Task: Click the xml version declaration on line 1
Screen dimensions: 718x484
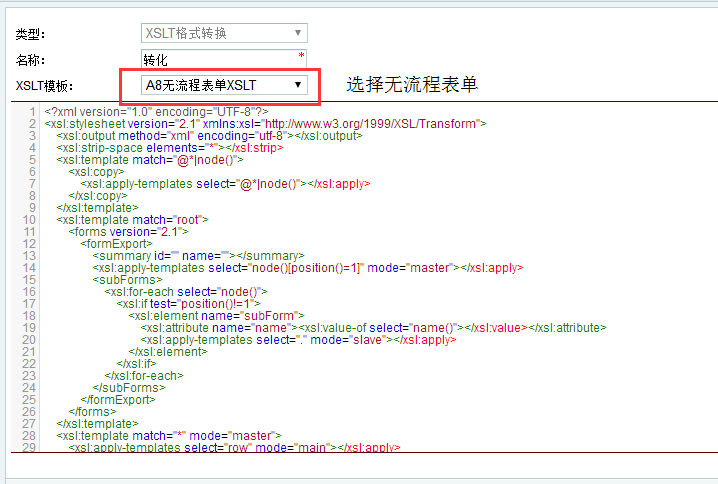Action: pos(157,112)
